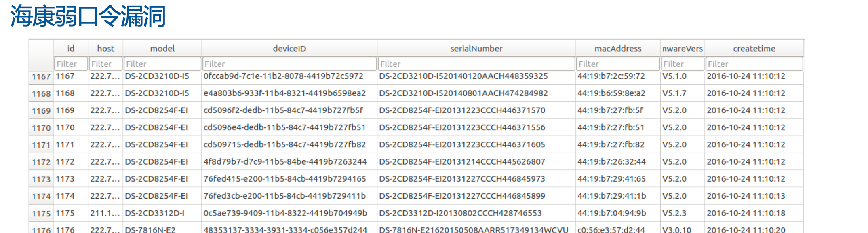Select MAC address 44:19:b7:04:94:9b
Viewport: 868px width, 233px height.
click(618, 213)
